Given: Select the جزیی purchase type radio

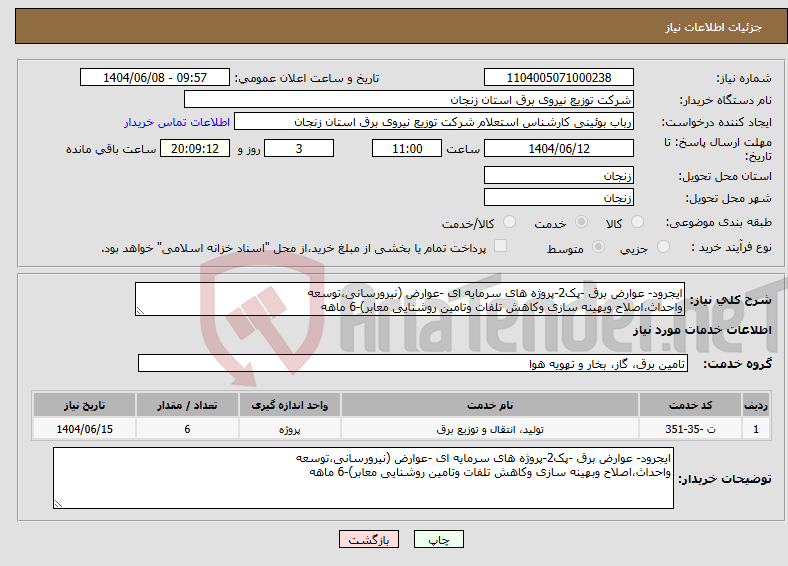Looking at the screenshot, I should click(663, 246).
